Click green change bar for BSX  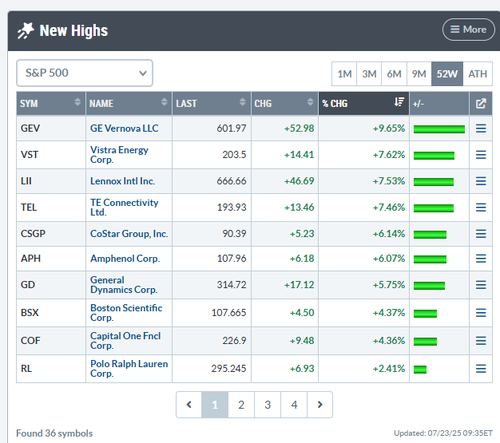click(x=425, y=313)
